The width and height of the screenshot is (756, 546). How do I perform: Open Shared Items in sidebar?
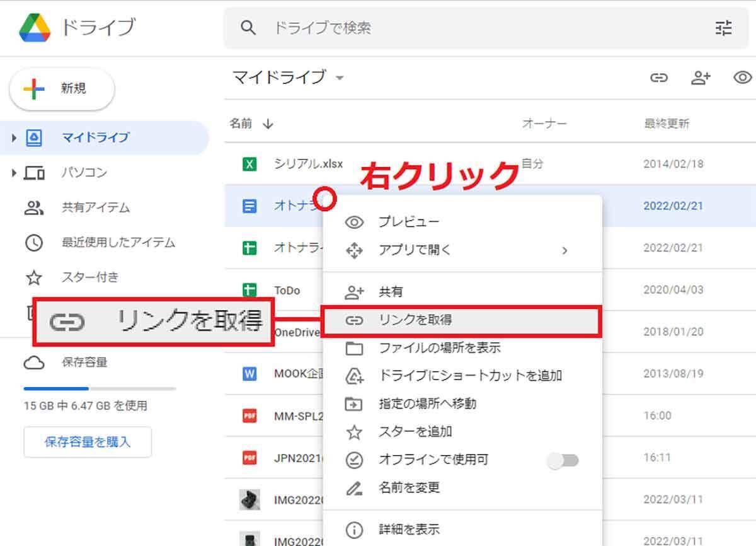95,207
